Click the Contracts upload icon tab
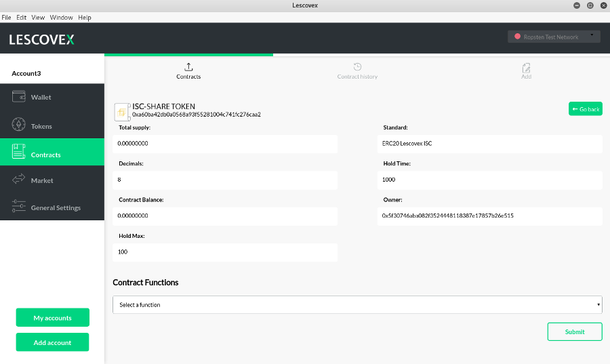 188,67
